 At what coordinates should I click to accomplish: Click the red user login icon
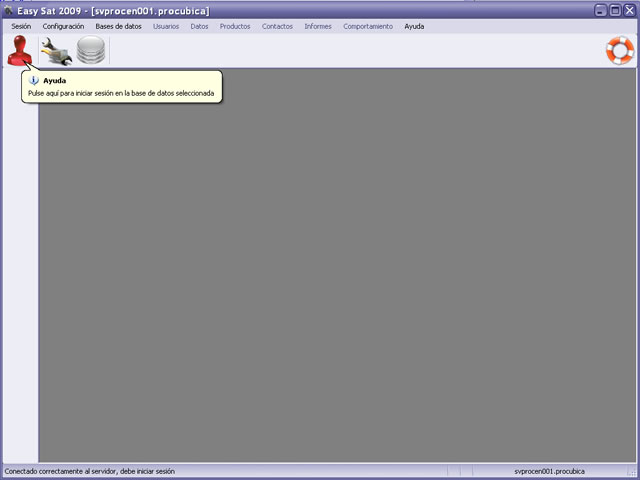pyautogui.click(x=19, y=50)
